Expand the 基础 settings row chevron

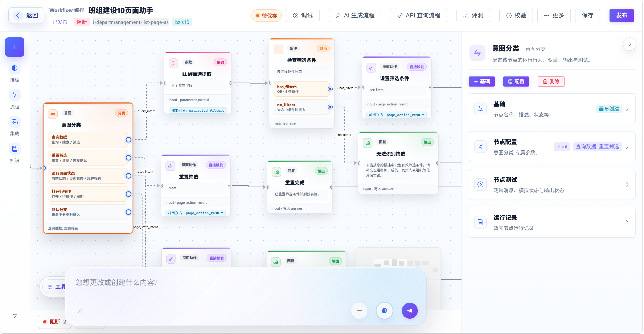coord(627,109)
